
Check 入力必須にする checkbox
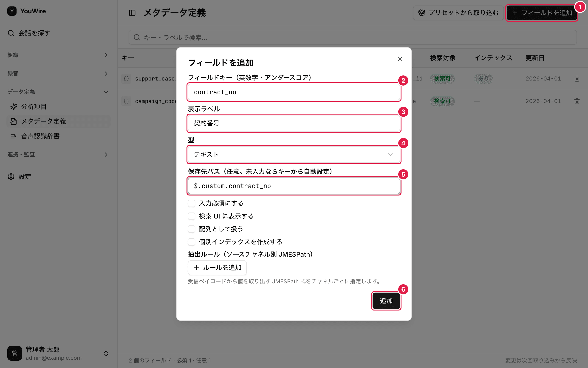click(192, 203)
